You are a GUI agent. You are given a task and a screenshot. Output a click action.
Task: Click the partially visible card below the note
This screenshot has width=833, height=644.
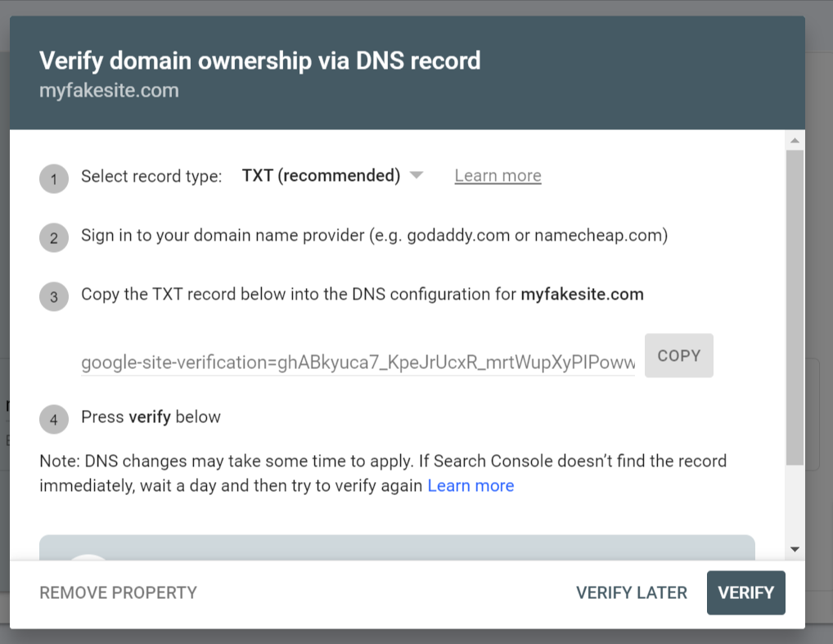tap(397, 548)
